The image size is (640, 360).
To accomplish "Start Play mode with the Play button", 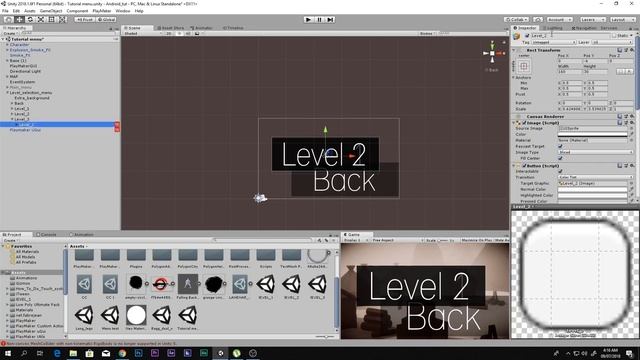I will click(x=309, y=19).
